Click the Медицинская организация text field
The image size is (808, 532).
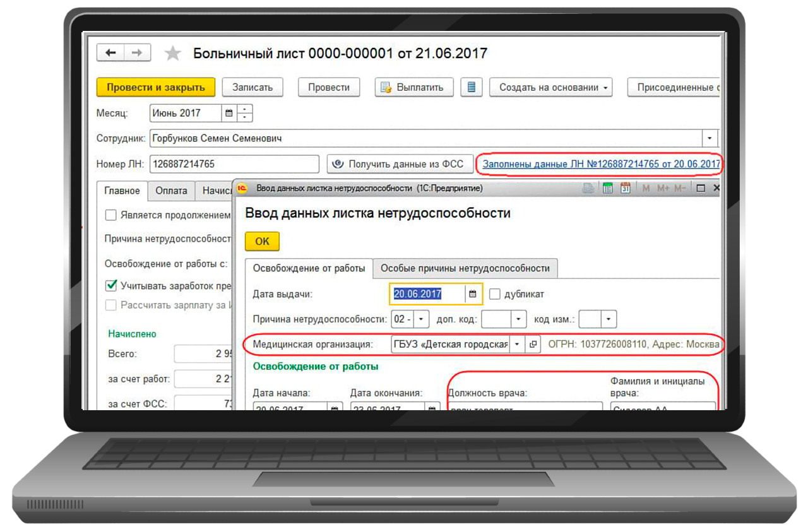(450, 345)
